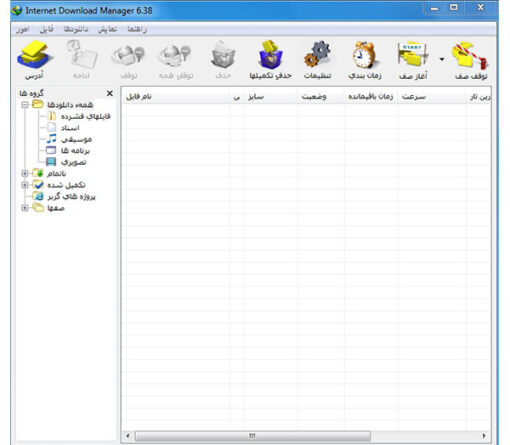Click the IDM title bar app icon
This screenshot has height=445, width=510.
coord(16,11)
